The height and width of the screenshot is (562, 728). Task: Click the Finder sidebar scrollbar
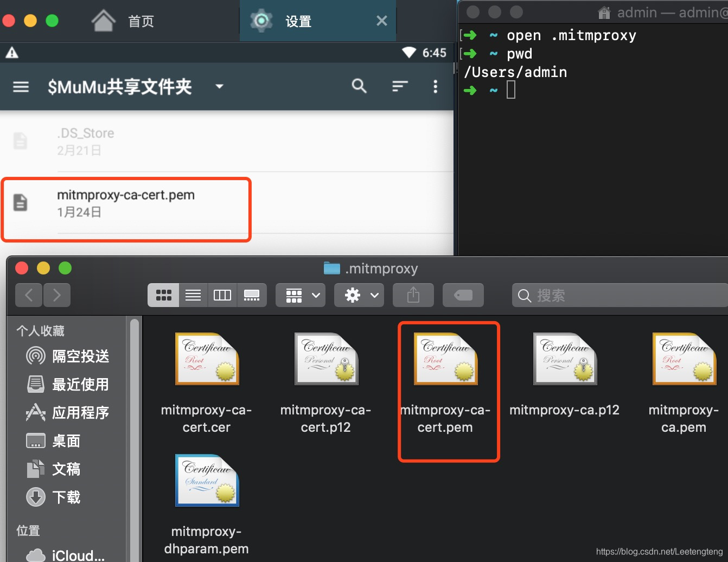134,439
